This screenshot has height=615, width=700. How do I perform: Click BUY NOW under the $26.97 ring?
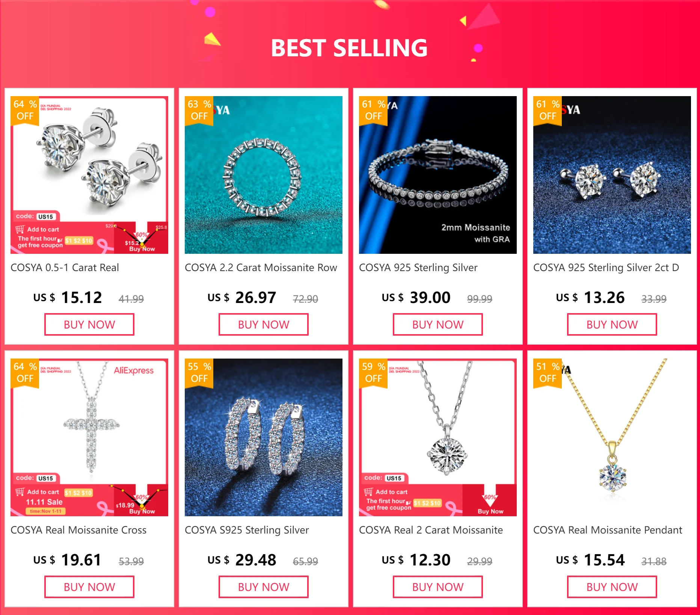point(264,324)
